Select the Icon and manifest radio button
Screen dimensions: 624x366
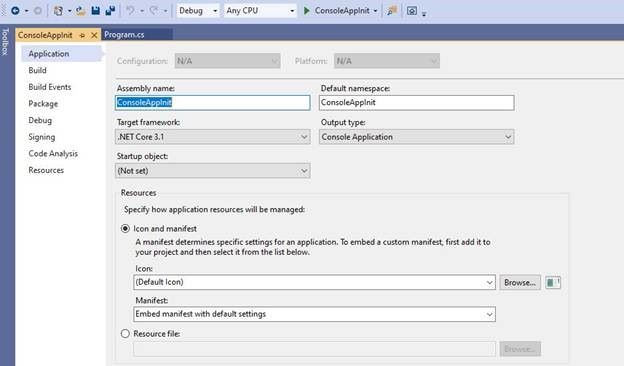pos(125,229)
